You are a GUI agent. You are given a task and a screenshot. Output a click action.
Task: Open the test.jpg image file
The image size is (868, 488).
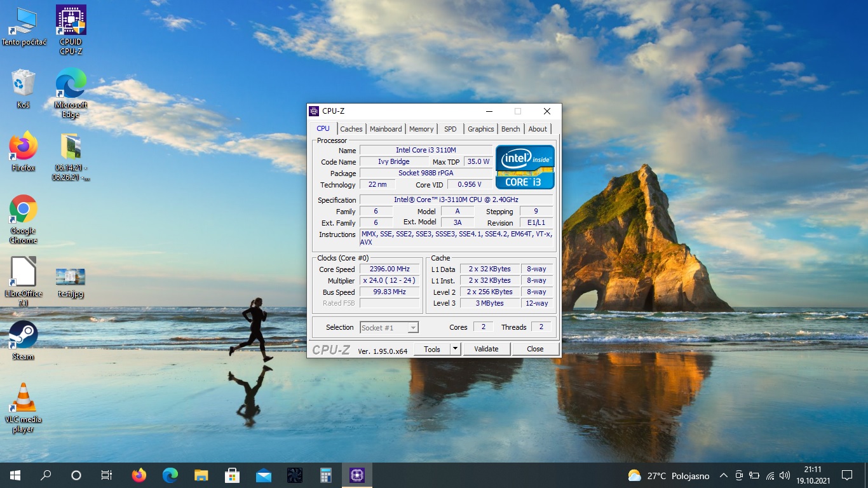[x=71, y=277]
